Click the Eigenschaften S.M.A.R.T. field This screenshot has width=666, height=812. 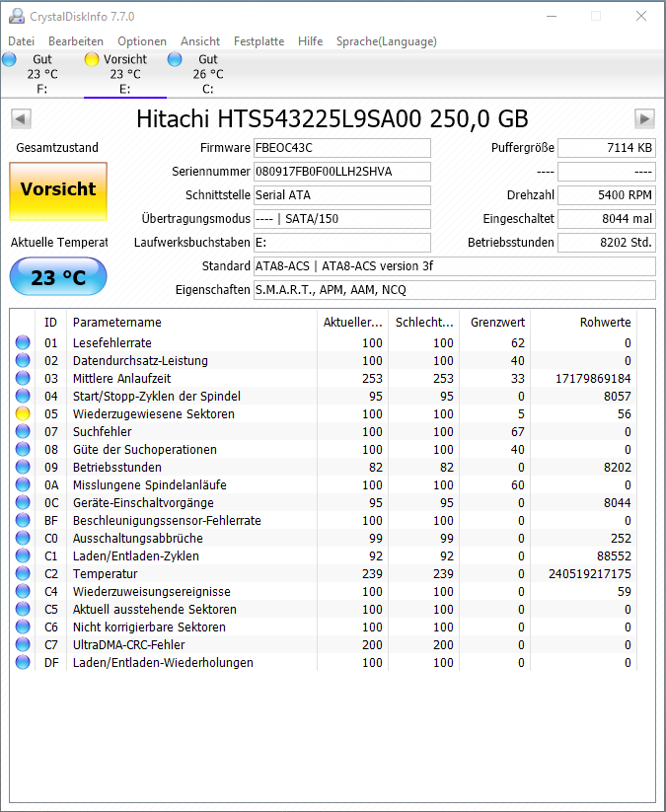click(x=454, y=290)
